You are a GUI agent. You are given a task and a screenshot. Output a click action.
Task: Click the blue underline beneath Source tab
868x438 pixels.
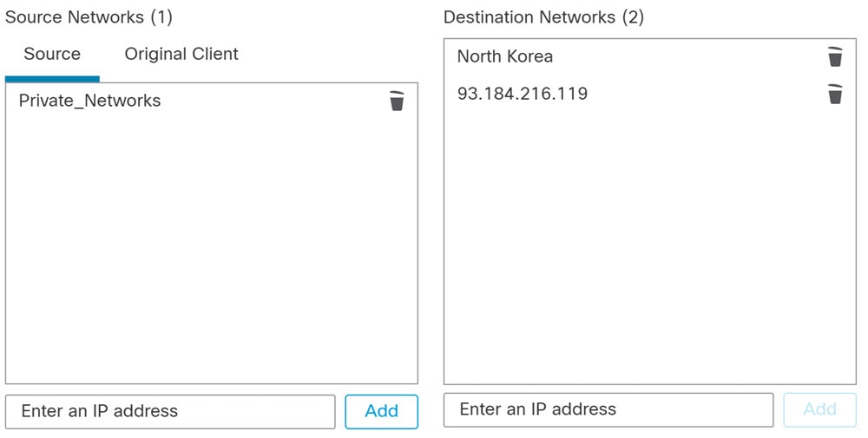[x=52, y=79]
